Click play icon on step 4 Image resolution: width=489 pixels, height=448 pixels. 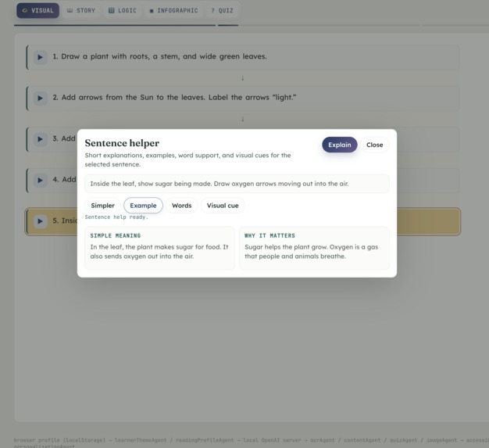point(41,180)
